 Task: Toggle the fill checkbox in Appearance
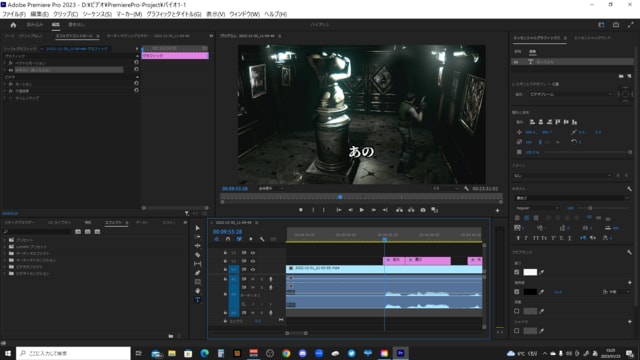click(x=517, y=272)
